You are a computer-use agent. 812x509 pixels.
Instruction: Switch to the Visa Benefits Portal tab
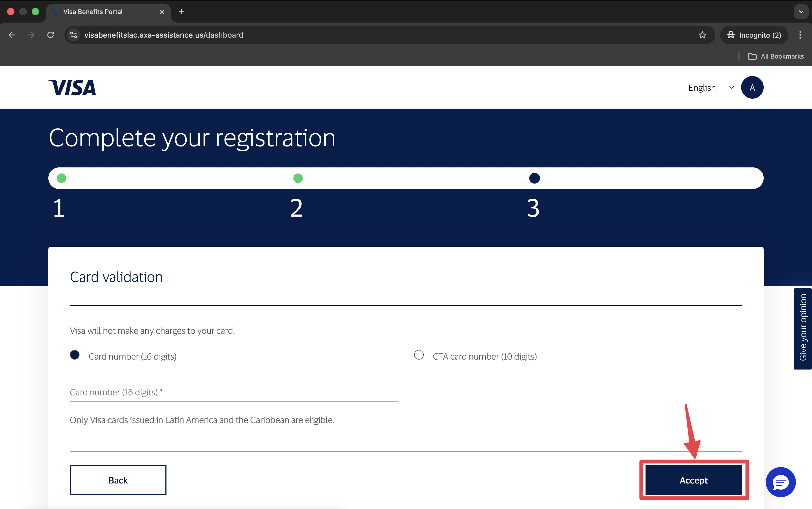click(x=108, y=12)
